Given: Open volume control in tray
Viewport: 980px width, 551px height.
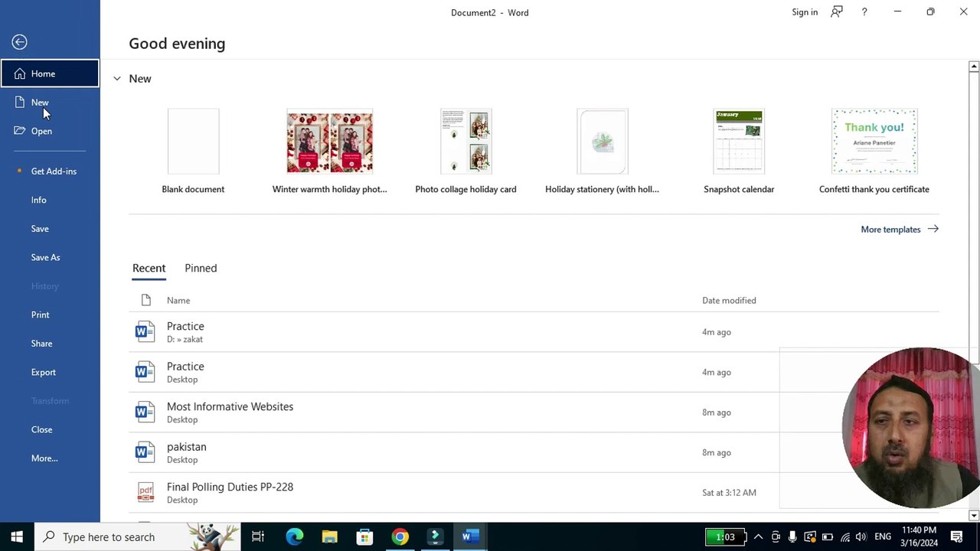Looking at the screenshot, I should 861,537.
